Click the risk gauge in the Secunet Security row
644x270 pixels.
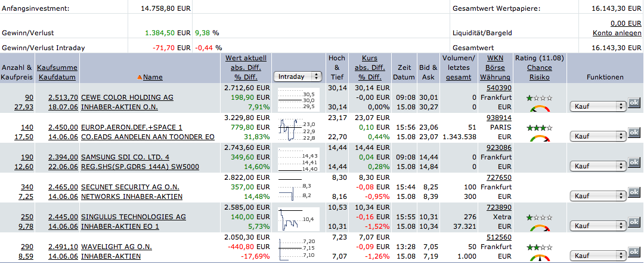pyautogui.click(x=540, y=198)
